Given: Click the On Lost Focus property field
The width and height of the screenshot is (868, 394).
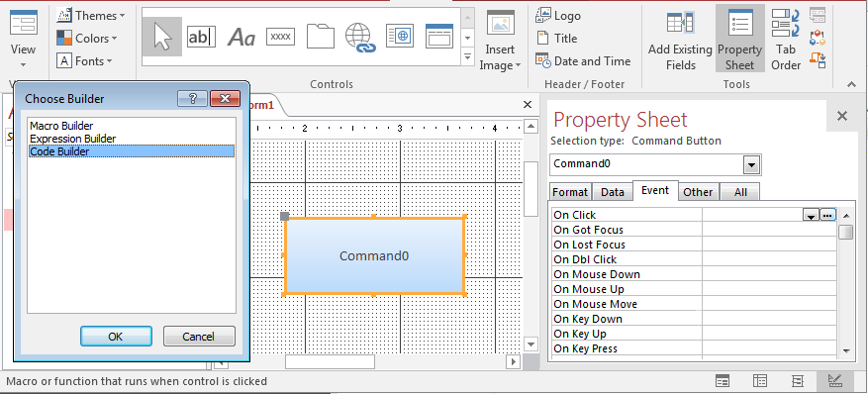Looking at the screenshot, I should (769, 245).
